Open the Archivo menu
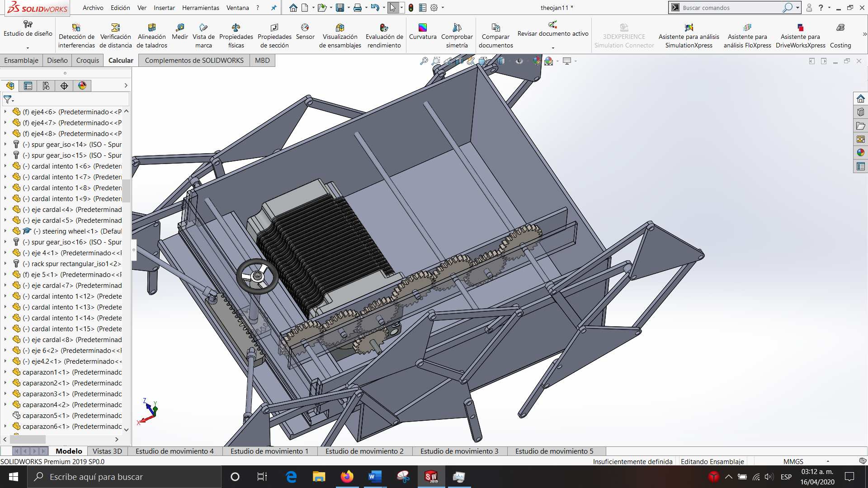Viewport: 868px width, 488px height. (x=93, y=8)
